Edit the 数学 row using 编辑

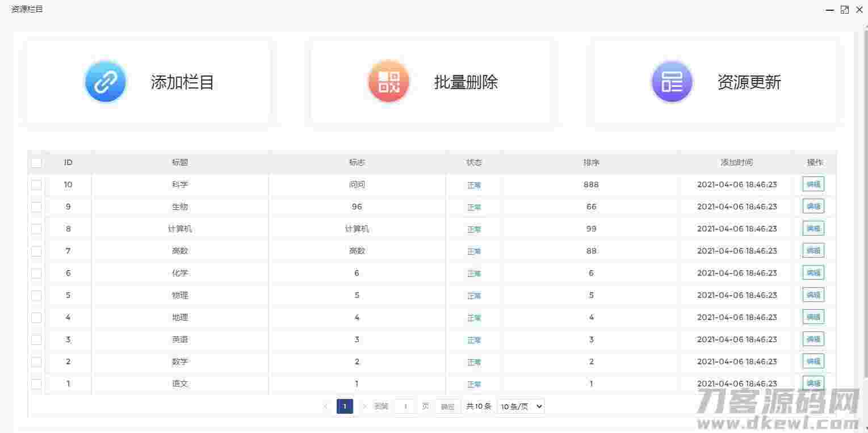pos(814,361)
